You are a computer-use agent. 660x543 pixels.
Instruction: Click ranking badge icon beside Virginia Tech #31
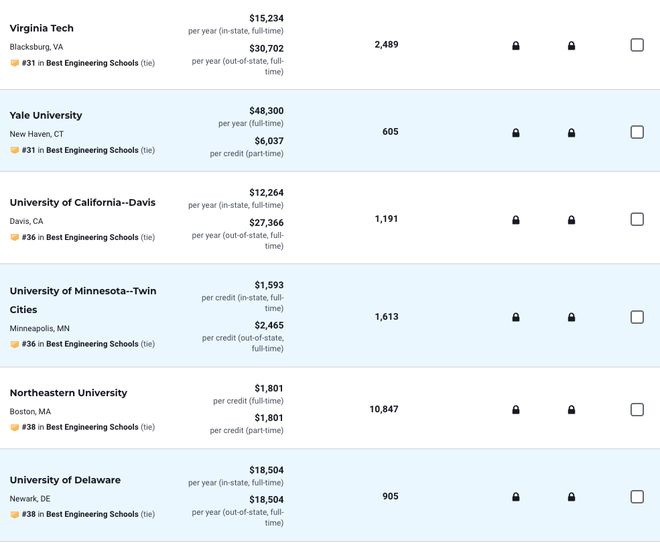15,63
